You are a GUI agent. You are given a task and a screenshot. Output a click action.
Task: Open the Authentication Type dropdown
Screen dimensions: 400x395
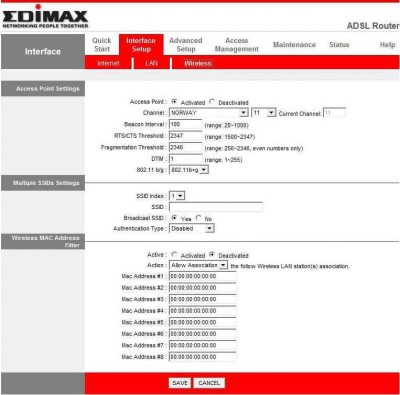point(192,228)
